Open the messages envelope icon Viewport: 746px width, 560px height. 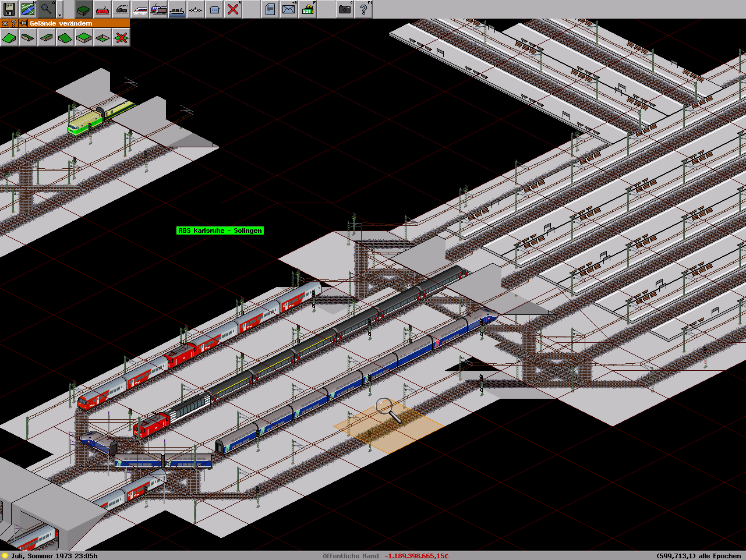[x=288, y=9]
